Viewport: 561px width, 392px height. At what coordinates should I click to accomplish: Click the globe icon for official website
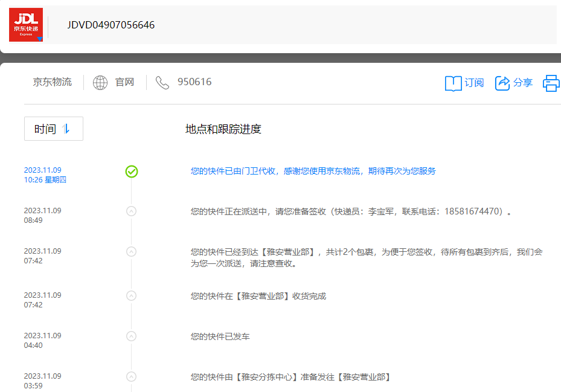tap(100, 83)
